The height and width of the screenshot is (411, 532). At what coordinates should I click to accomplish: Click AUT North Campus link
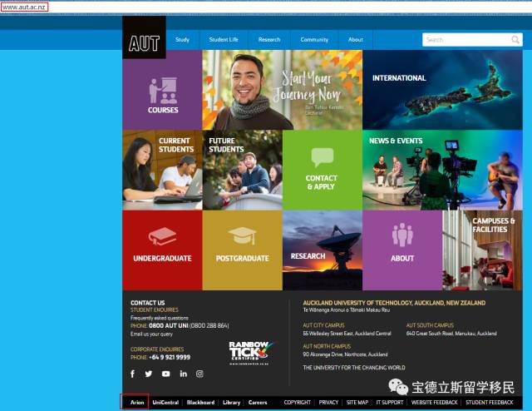pyautogui.click(x=327, y=346)
